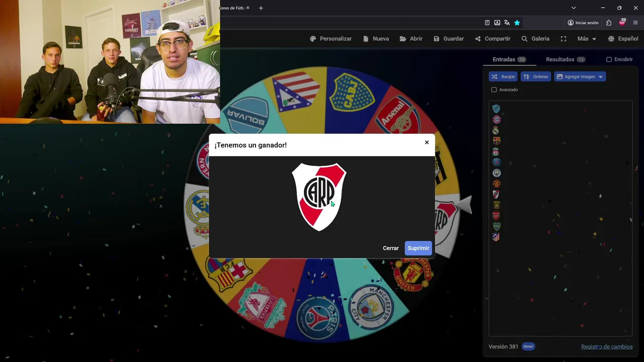Open the Registro de cambios link
The image size is (644, 362).
tap(607, 346)
